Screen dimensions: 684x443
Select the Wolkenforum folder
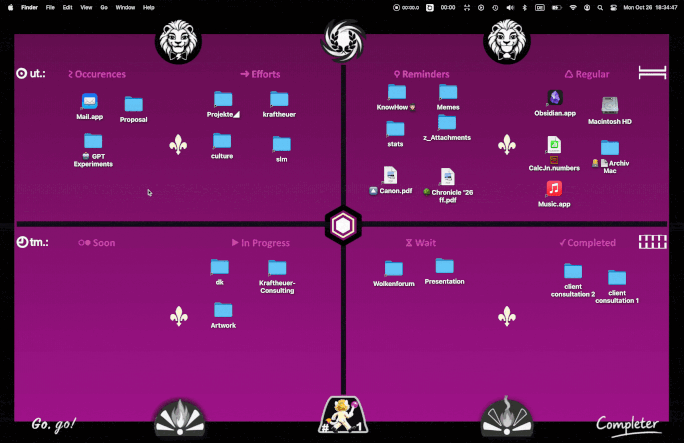[393, 269]
